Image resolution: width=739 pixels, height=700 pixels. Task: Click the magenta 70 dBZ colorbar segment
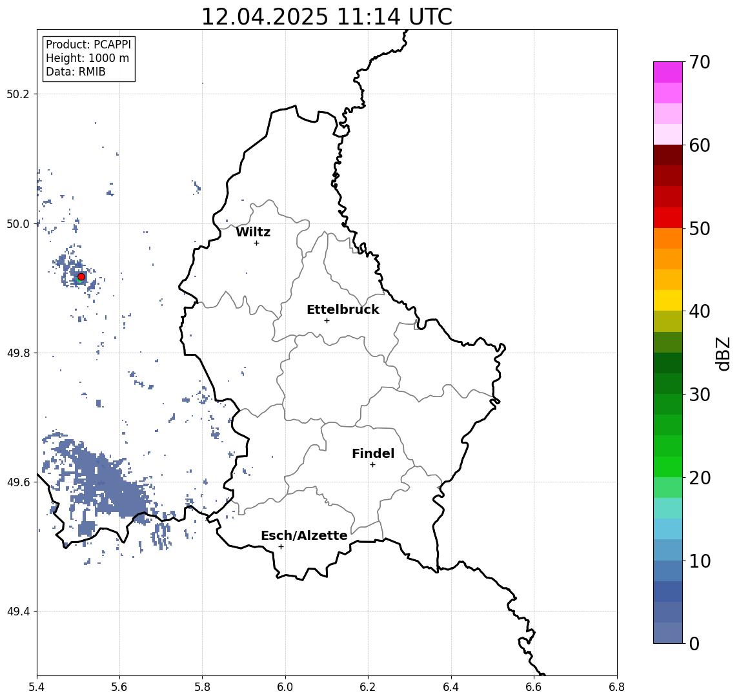click(x=668, y=72)
